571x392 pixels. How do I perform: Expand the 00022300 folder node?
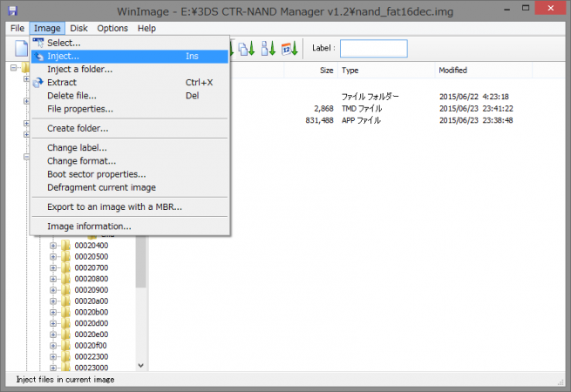[53, 356]
